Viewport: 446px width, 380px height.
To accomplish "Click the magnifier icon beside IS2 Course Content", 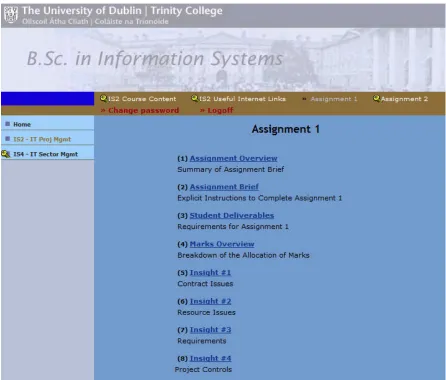I will [103, 98].
